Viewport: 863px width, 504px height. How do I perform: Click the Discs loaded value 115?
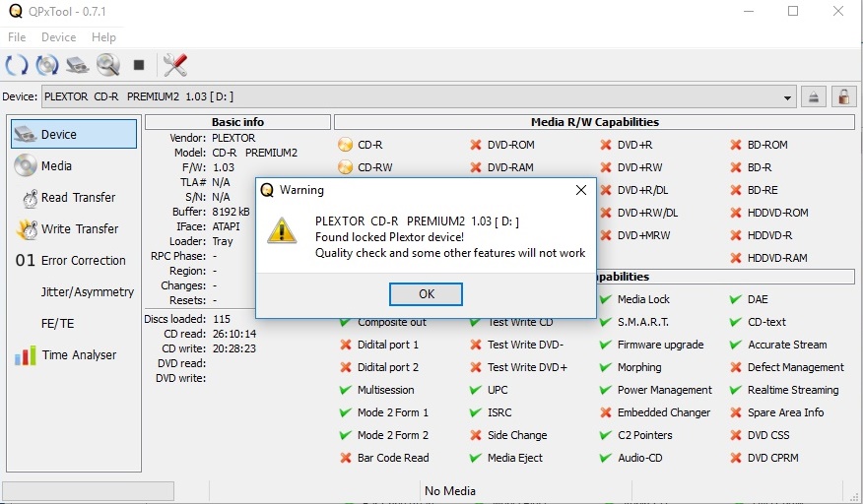pyautogui.click(x=222, y=319)
